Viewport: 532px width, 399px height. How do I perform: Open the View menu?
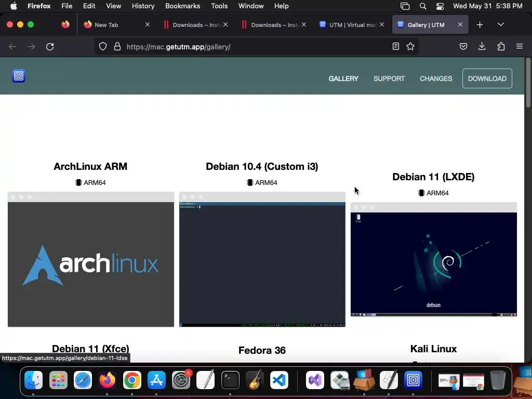(x=113, y=6)
